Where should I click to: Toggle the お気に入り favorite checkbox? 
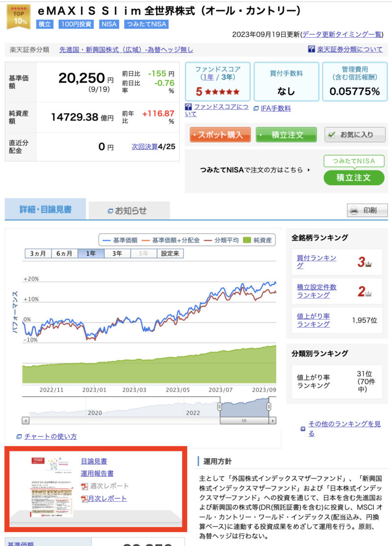tap(332, 134)
